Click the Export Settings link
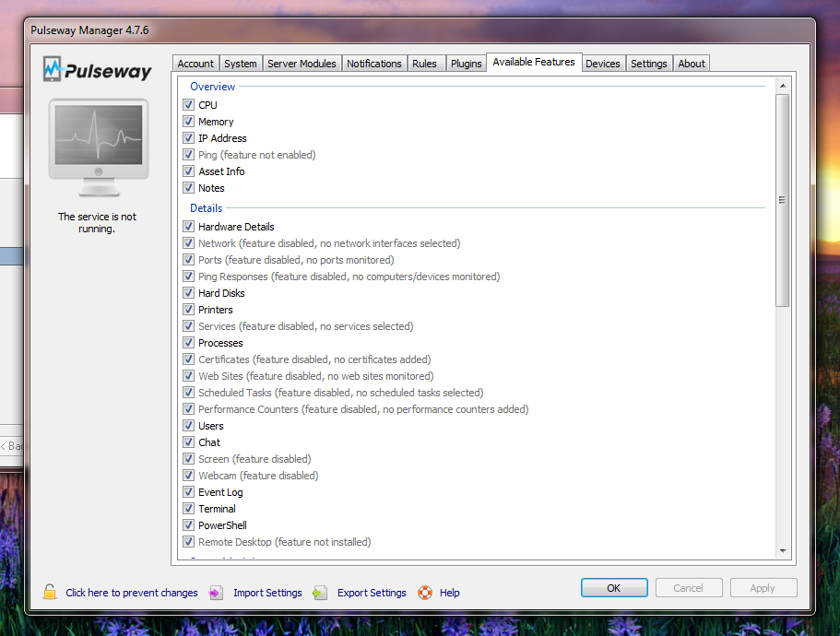 click(x=372, y=593)
